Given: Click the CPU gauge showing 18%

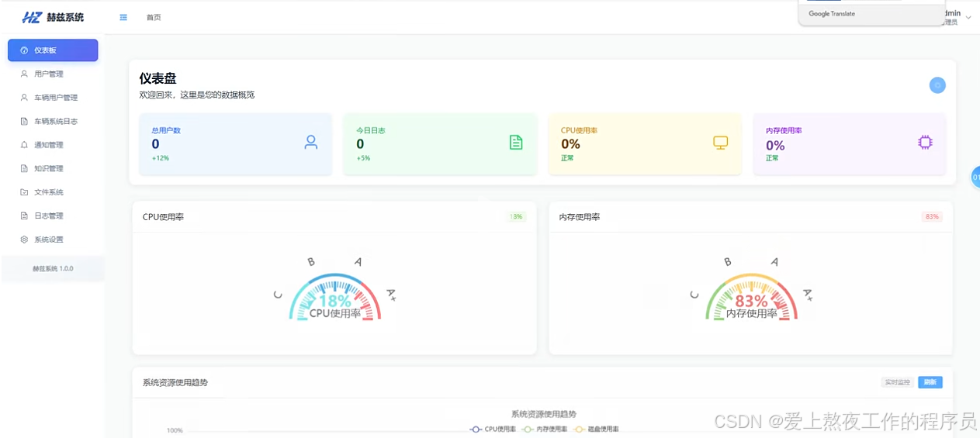Looking at the screenshot, I should pyautogui.click(x=334, y=297).
